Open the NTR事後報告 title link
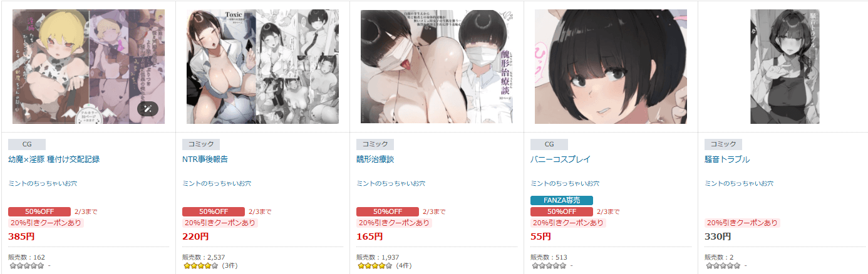This screenshot has width=868, height=274. click(205, 160)
